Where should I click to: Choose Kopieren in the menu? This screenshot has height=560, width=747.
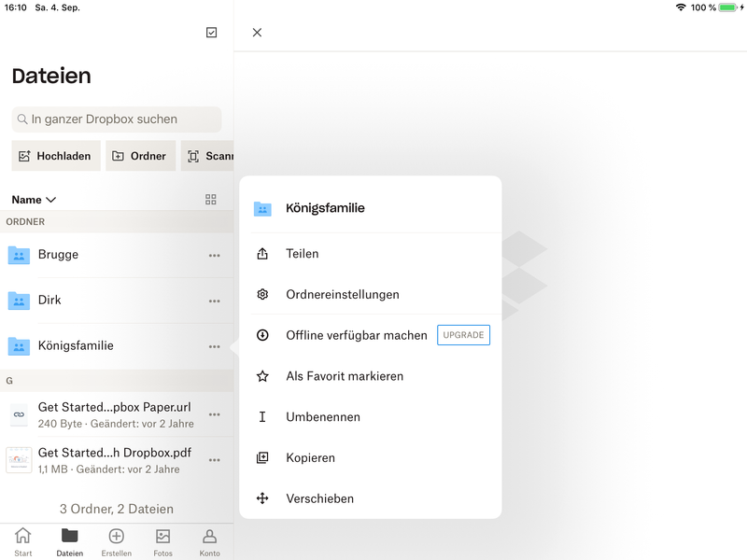371,457
